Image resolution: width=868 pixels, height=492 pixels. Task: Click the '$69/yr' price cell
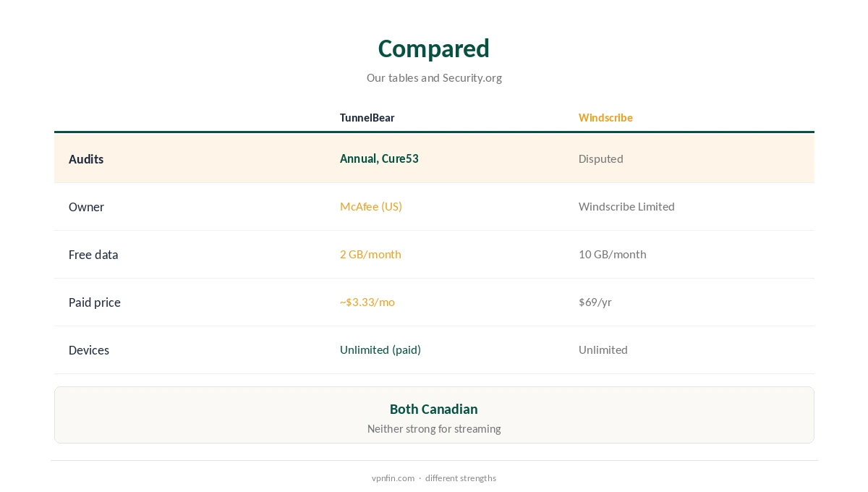coord(595,302)
